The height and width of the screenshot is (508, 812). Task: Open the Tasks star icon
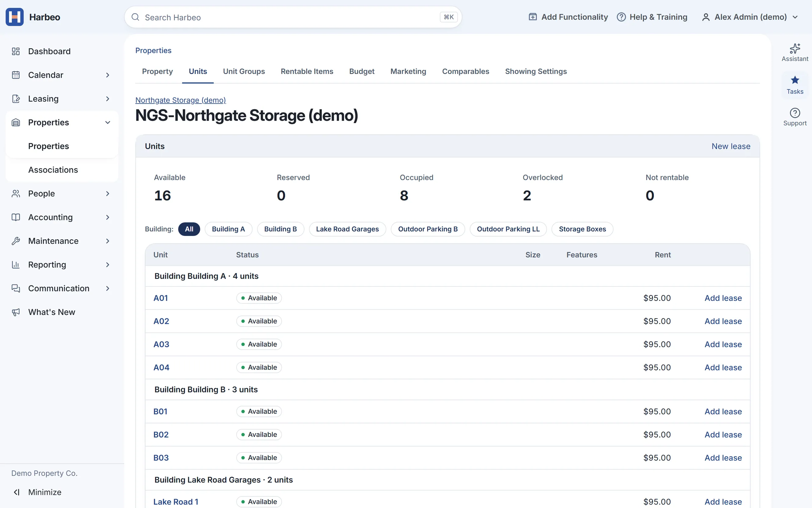tap(795, 80)
